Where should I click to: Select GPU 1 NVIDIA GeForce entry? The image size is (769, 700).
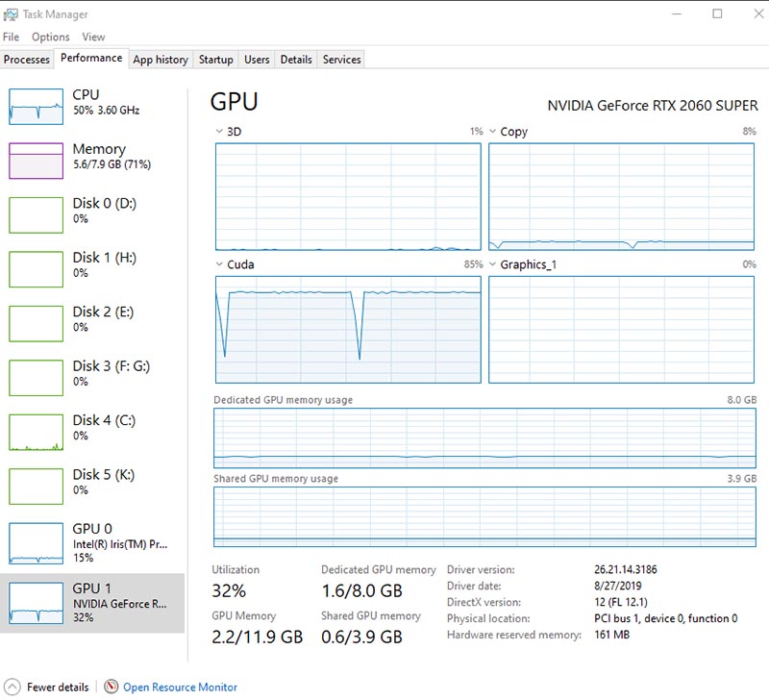pos(92,603)
